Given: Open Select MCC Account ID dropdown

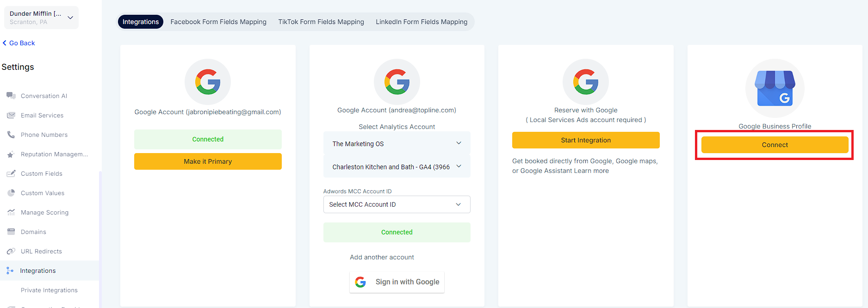Looking at the screenshot, I should (397, 204).
